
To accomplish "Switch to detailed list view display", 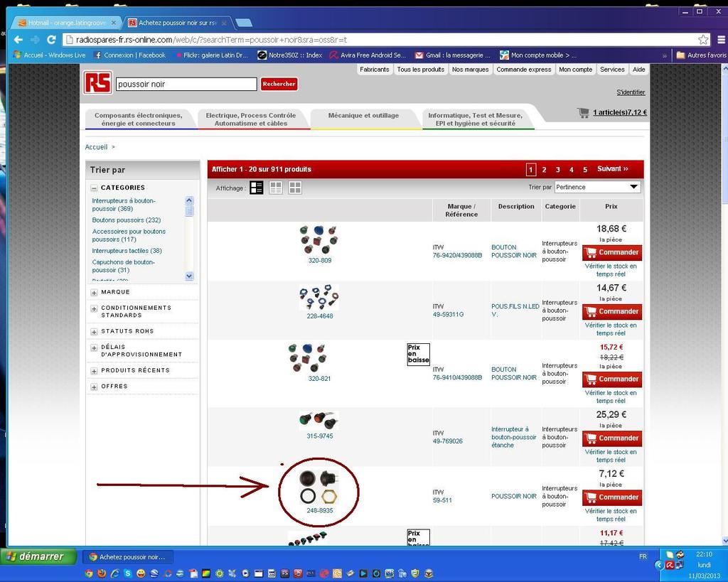I will coord(256,188).
